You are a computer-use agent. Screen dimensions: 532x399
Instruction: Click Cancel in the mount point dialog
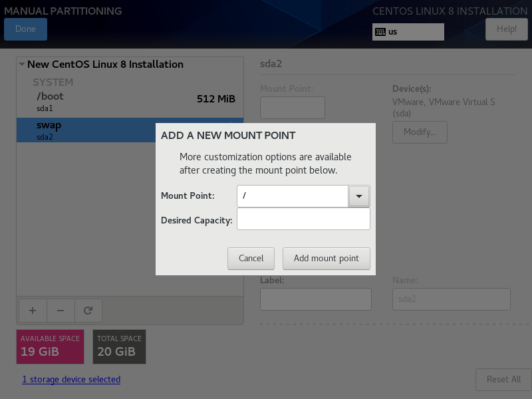[x=251, y=259]
